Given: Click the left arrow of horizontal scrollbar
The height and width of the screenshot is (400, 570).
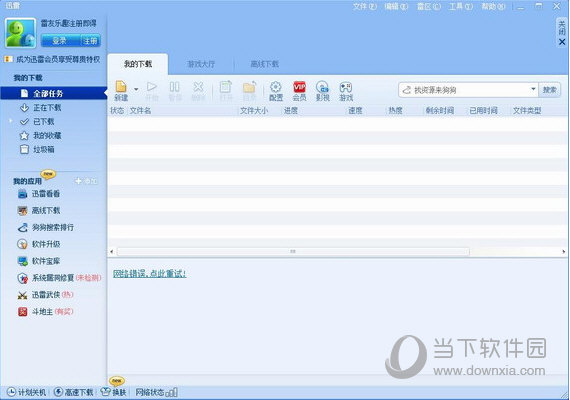Looking at the screenshot, I should [112, 251].
